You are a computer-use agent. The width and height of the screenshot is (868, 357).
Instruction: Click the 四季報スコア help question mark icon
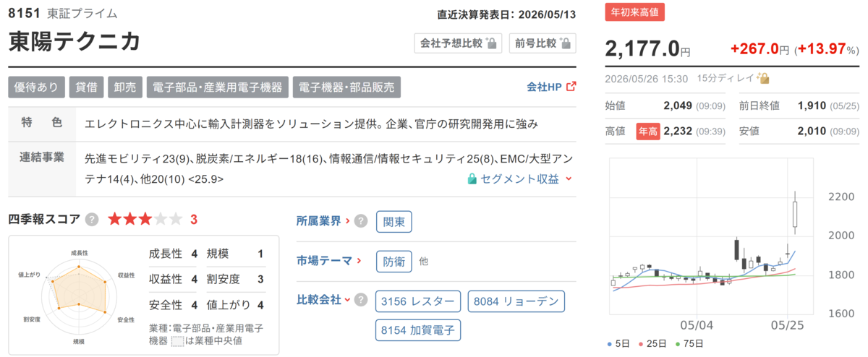pyautogui.click(x=92, y=220)
